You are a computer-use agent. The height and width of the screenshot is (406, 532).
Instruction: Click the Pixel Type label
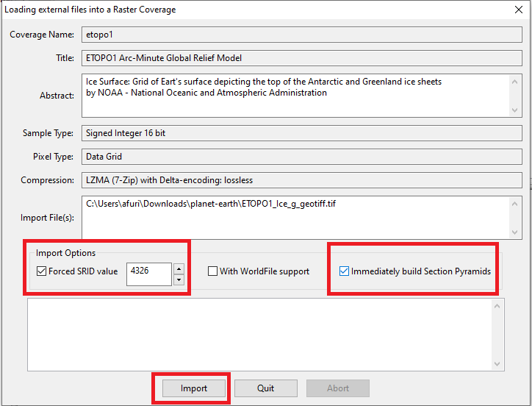(x=53, y=157)
